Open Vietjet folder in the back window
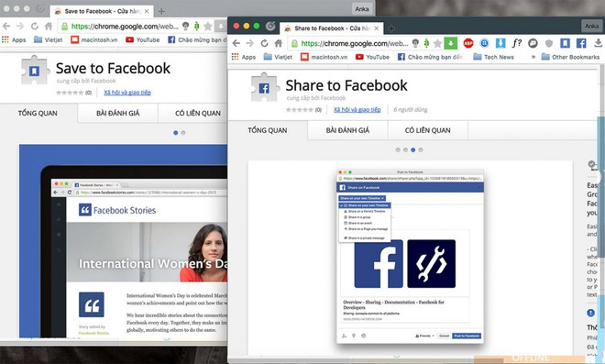This screenshot has width=605, height=364. point(49,39)
